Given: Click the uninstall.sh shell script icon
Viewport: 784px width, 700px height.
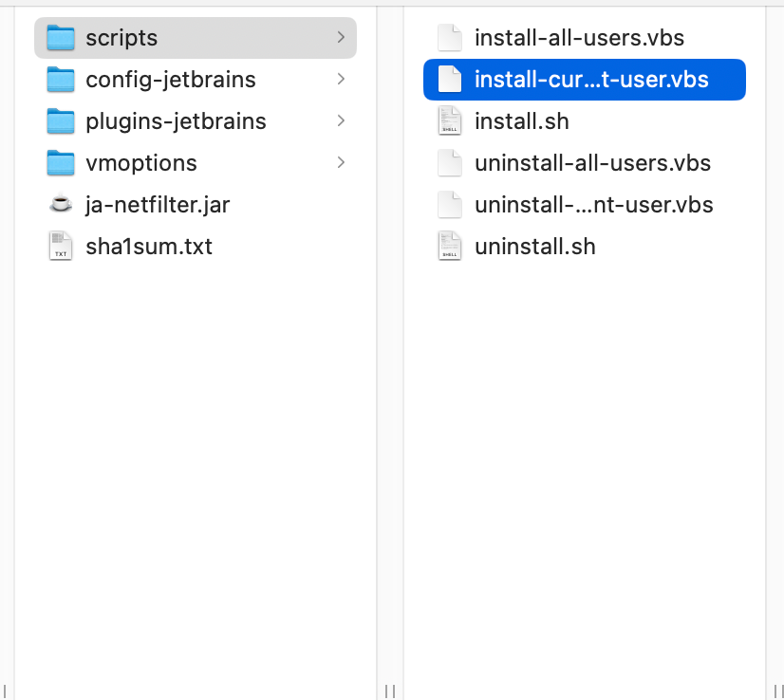Looking at the screenshot, I should point(449,247).
